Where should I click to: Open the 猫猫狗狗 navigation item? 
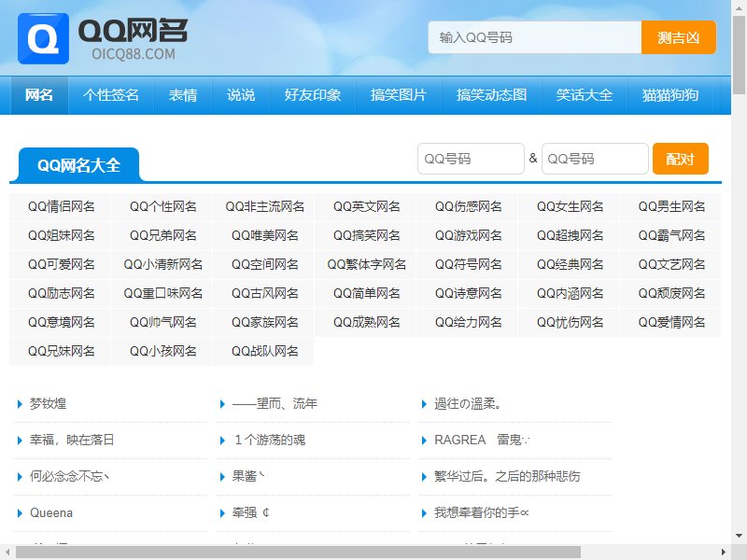point(669,95)
